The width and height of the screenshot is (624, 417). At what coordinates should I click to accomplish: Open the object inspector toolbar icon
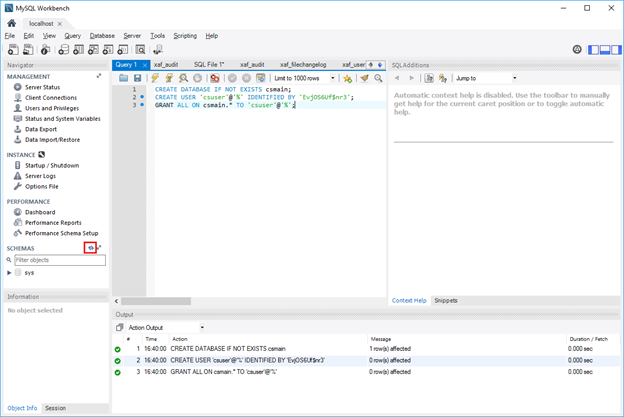coord(45,49)
